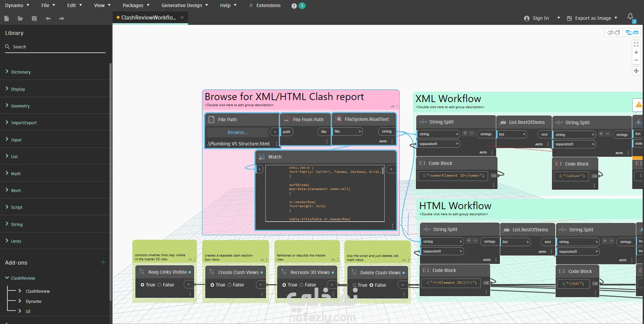This screenshot has width=644, height=324.
Task: Open the notifications bell icon
Action: click(x=630, y=17)
